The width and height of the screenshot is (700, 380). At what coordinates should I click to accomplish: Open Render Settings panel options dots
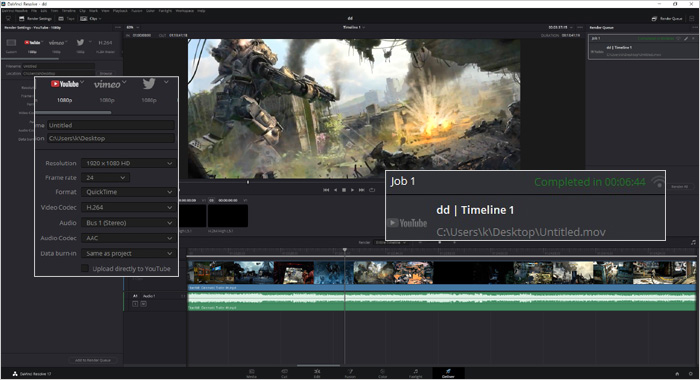pos(118,27)
